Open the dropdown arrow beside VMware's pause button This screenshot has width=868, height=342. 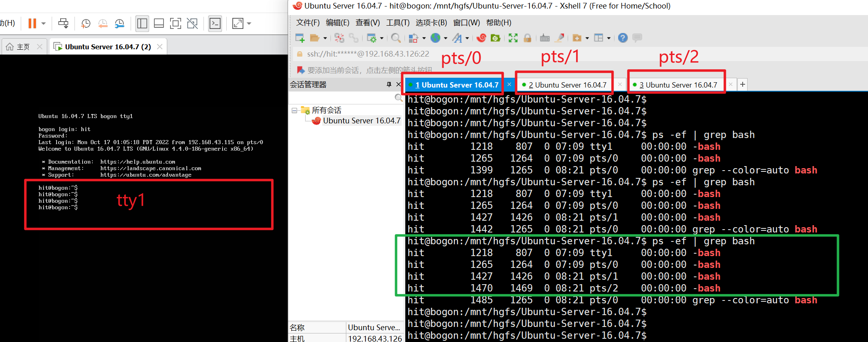tap(44, 24)
